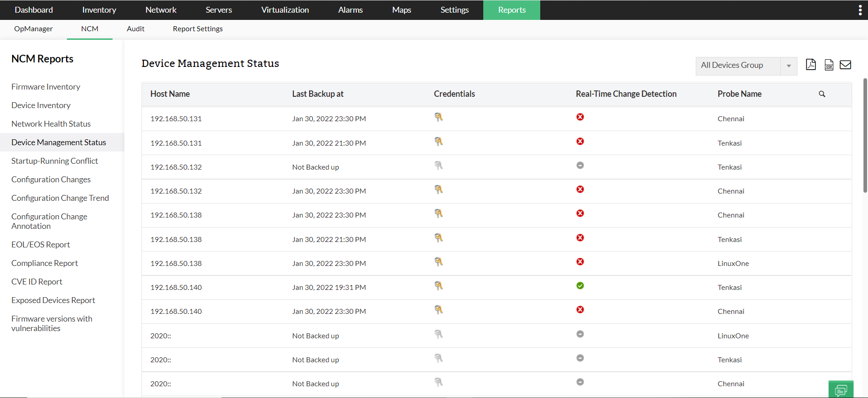The width and height of the screenshot is (868, 398).
Task: Open the All Devices Group dropdown
Action: tap(738, 66)
